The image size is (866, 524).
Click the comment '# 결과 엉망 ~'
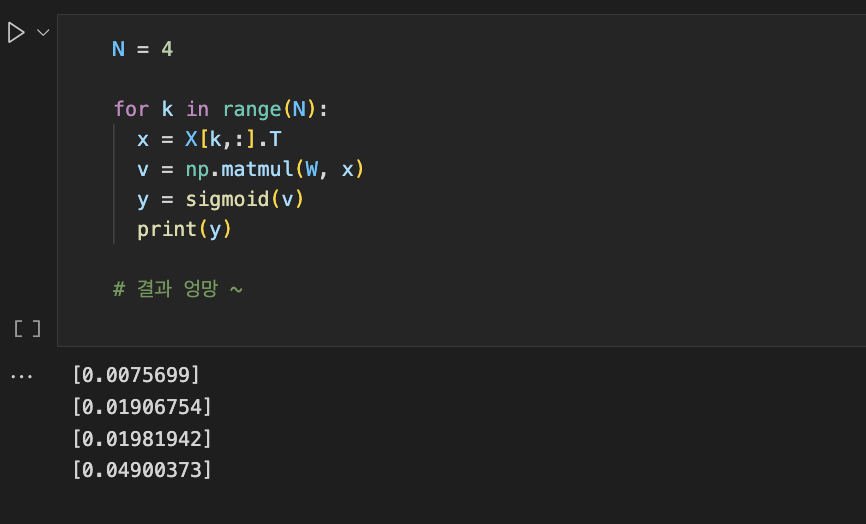click(x=178, y=288)
